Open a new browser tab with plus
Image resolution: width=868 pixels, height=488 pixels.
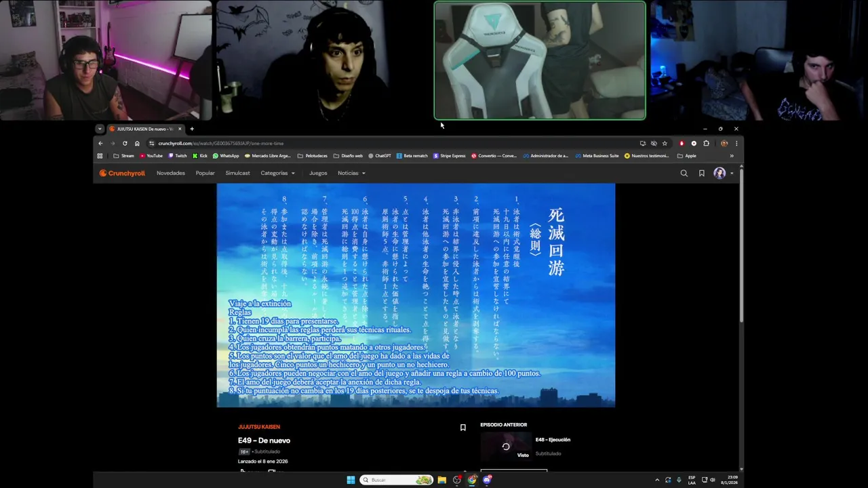pos(192,129)
